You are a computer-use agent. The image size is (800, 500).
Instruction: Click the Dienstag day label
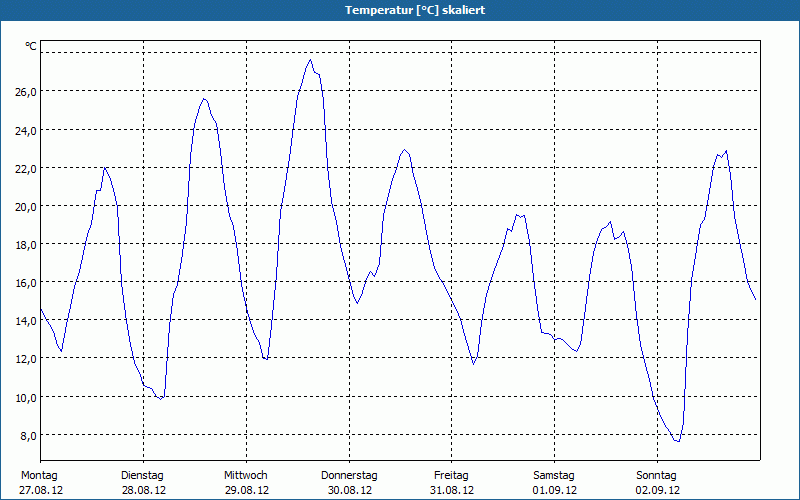tap(142, 476)
